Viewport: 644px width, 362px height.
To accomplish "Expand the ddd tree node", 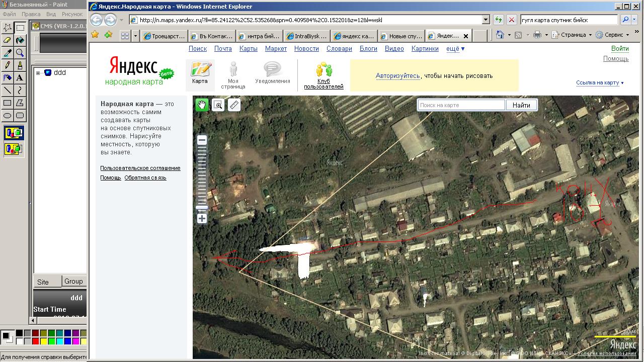I will pyautogui.click(x=38, y=73).
